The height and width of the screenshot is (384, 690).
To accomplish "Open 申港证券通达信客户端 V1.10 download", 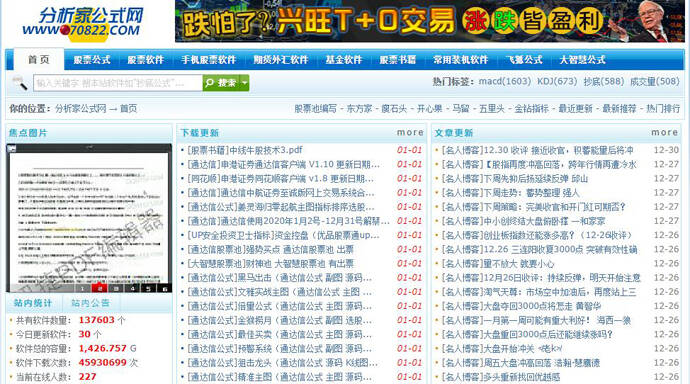I will 283,164.
